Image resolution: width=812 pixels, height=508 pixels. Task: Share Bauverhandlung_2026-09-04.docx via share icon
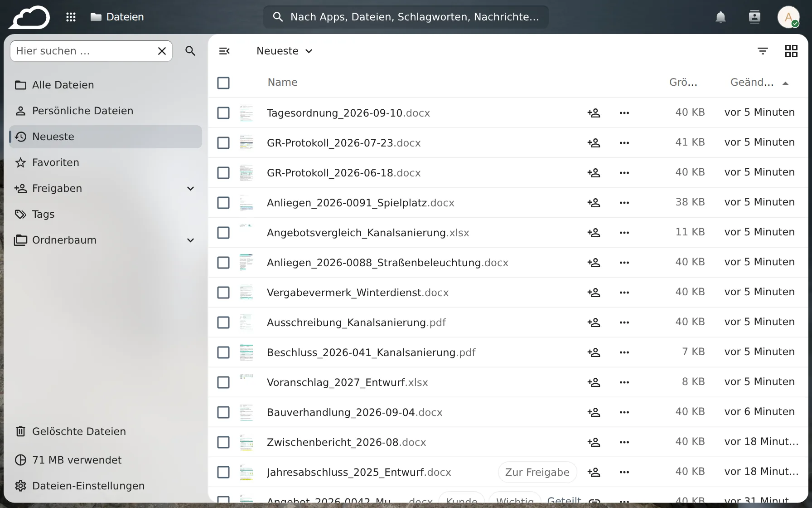pyautogui.click(x=594, y=412)
